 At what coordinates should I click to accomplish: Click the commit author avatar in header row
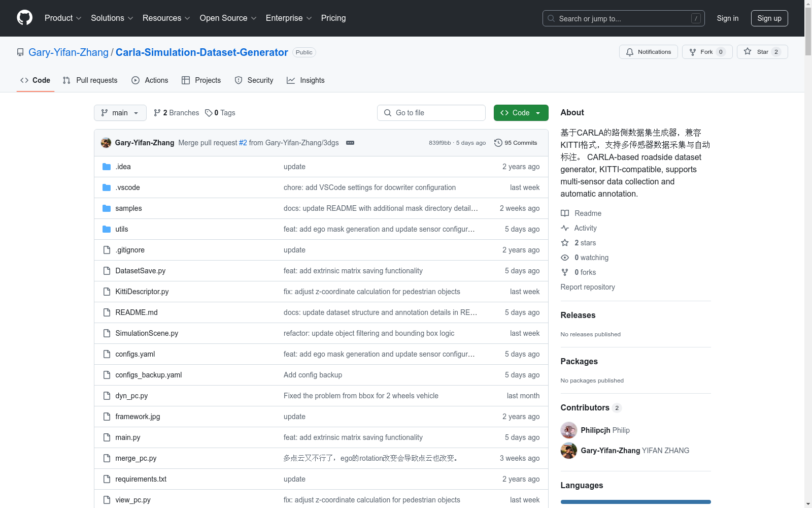[x=106, y=143]
